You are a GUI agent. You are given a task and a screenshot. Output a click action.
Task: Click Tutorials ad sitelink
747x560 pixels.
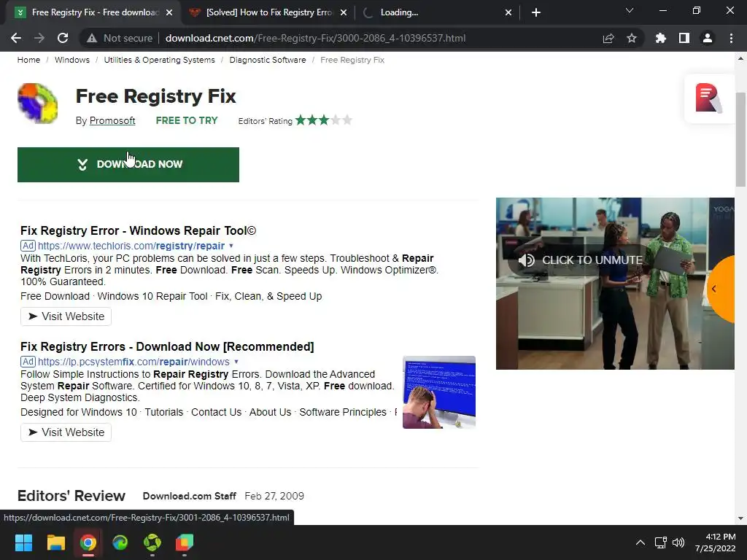pyautogui.click(x=164, y=413)
